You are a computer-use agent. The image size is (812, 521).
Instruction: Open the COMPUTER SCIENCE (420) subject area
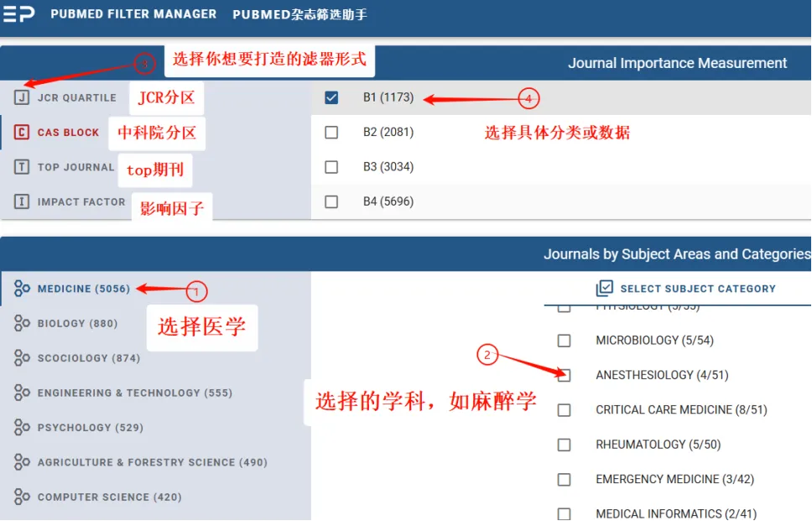point(109,497)
